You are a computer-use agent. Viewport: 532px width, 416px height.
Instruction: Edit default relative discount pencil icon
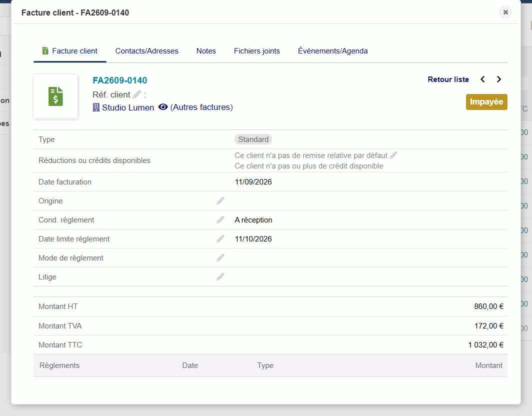(393, 155)
